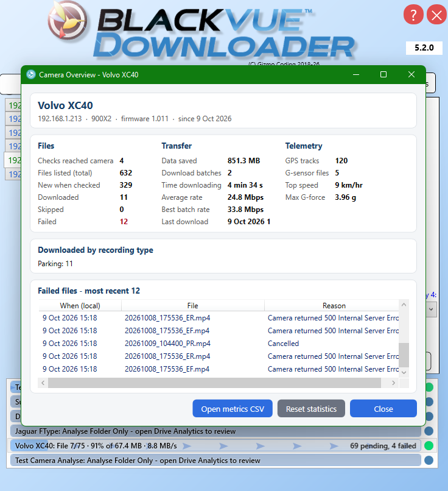The height and width of the screenshot is (491, 448).
Task: Minimize the Camera Overview window
Action: click(356, 74)
